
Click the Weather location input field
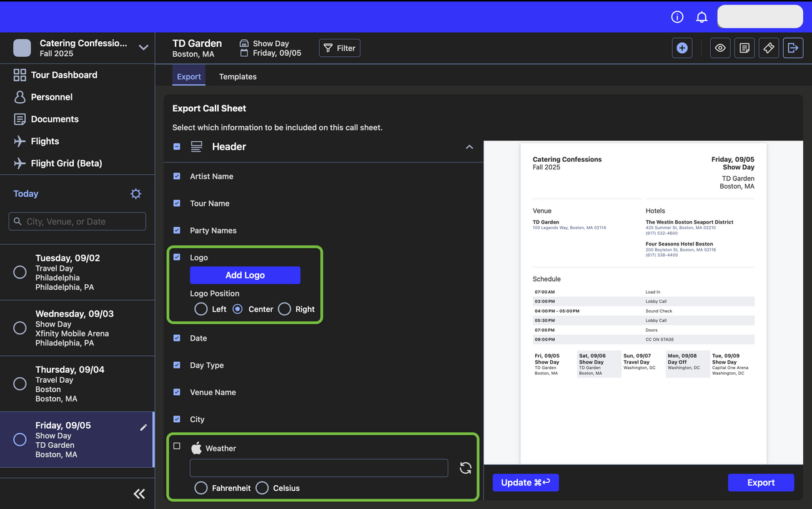point(319,468)
